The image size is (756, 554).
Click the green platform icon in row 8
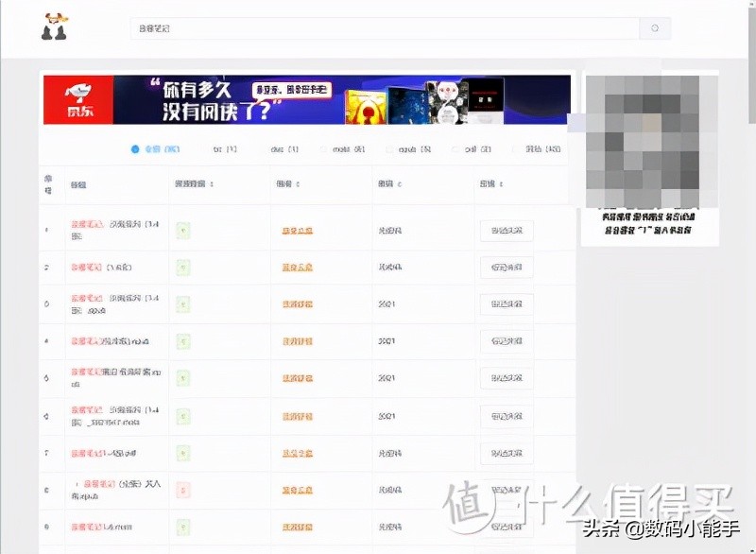(x=182, y=490)
